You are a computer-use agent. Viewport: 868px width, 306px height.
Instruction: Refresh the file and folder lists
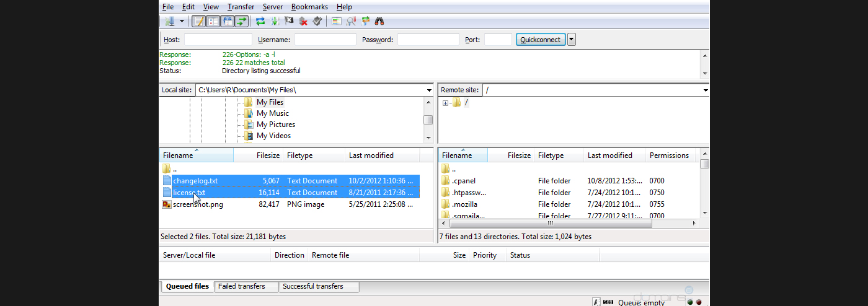[260, 21]
